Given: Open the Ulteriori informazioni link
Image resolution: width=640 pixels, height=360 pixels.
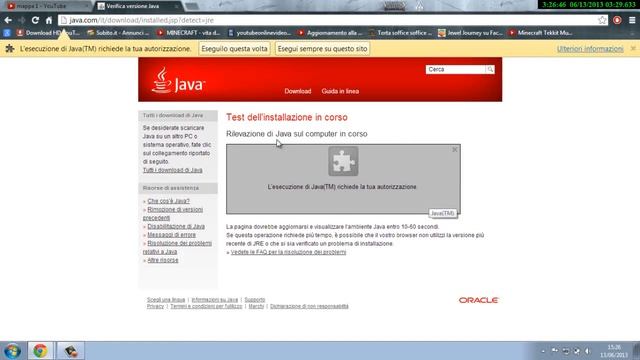Looking at the screenshot, I should point(590,49).
